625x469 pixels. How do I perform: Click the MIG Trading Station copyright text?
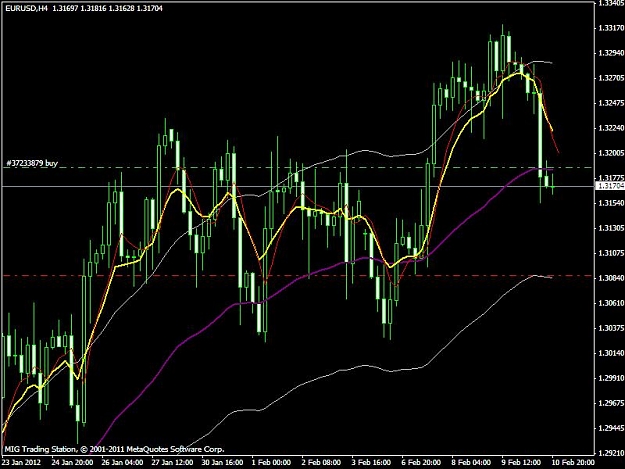114,449
